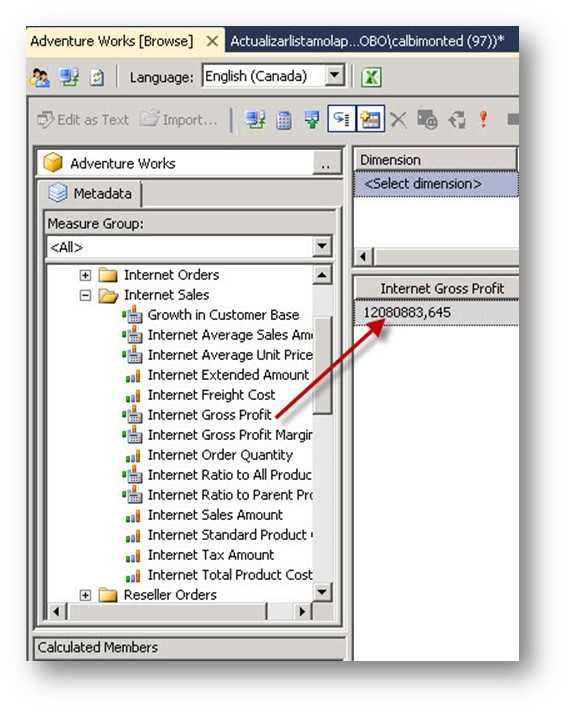The image size is (571, 713).
Task: Click the tree horizontal scroll left arrow
Action: coord(56,612)
